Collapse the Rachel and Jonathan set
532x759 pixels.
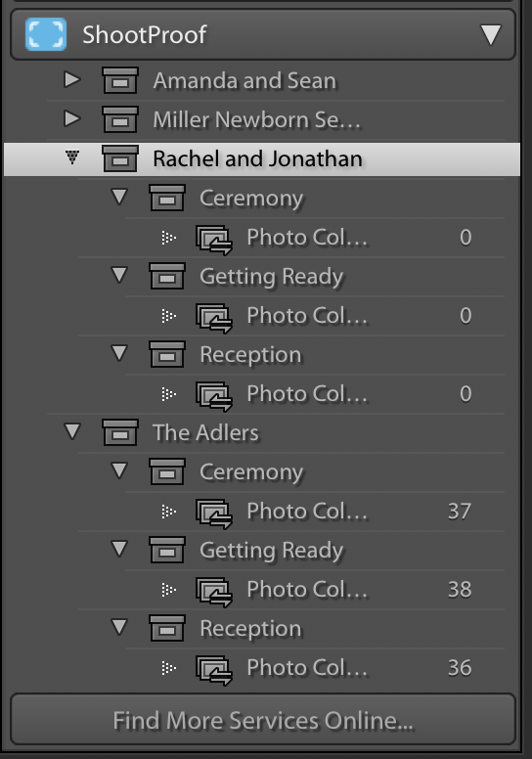pyautogui.click(x=72, y=157)
